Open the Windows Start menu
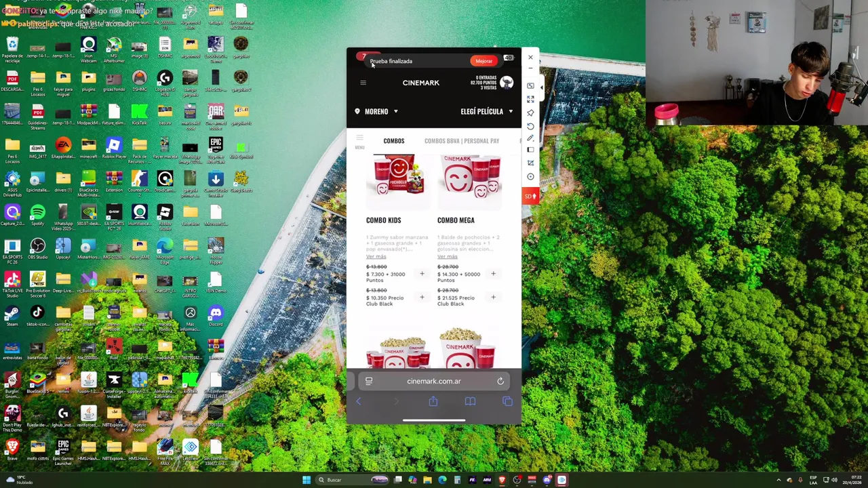 point(307,480)
